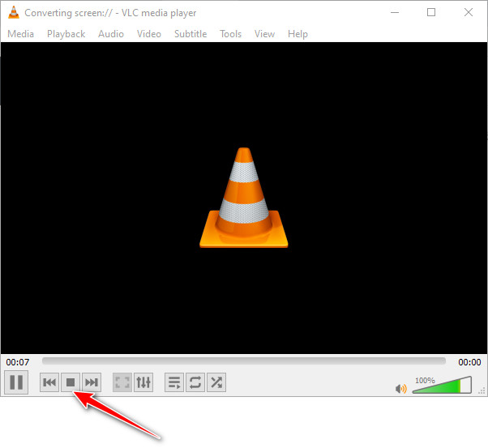Viewport: 488px width, 448px height.
Task: Open the Help menu
Action: pos(298,33)
